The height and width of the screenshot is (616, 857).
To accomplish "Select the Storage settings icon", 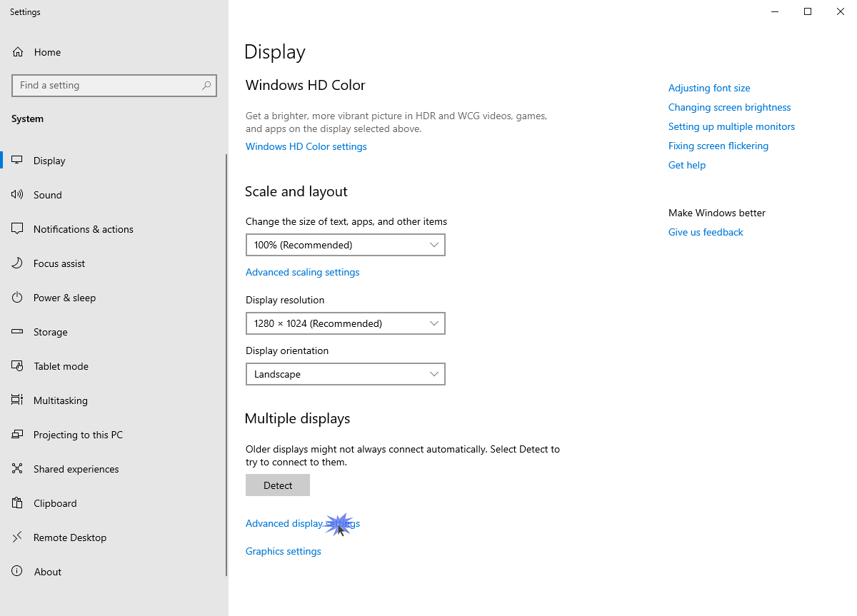I will (x=17, y=331).
